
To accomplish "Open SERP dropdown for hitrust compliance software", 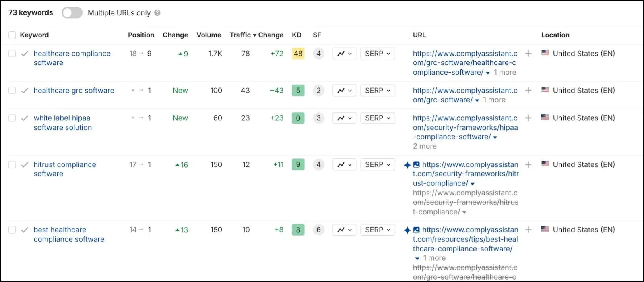I will (x=378, y=165).
